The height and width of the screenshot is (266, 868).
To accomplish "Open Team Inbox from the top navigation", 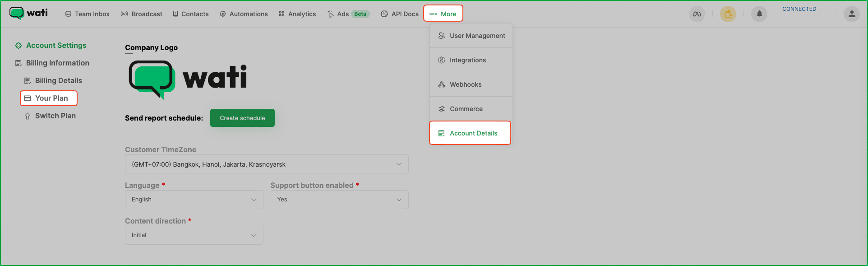I will (x=88, y=14).
